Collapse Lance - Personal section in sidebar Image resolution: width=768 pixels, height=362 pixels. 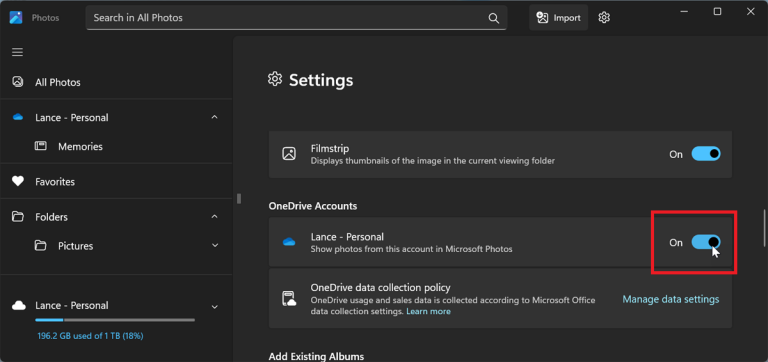(x=215, y=118)
